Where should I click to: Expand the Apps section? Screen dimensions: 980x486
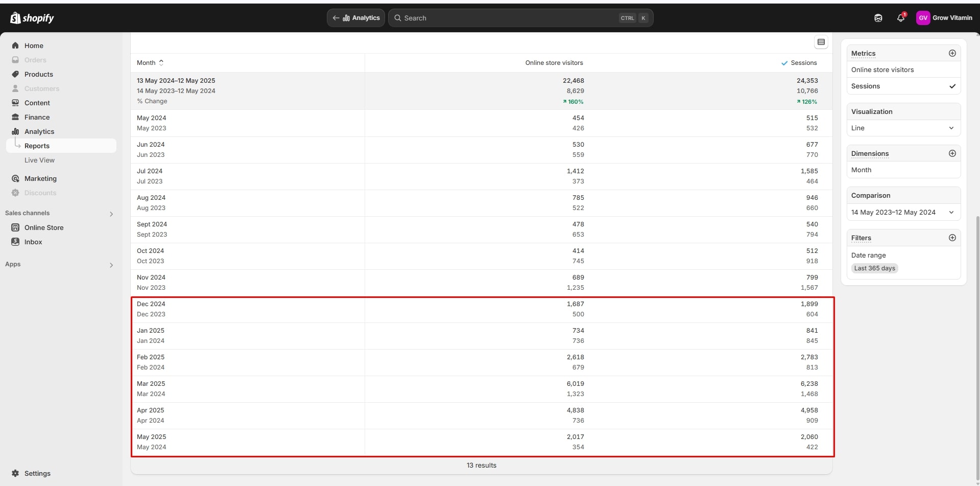coord(111,265)
